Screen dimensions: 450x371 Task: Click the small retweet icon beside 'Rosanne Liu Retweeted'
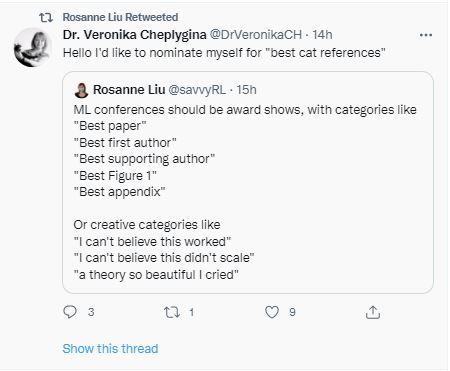tap(46, 17)
